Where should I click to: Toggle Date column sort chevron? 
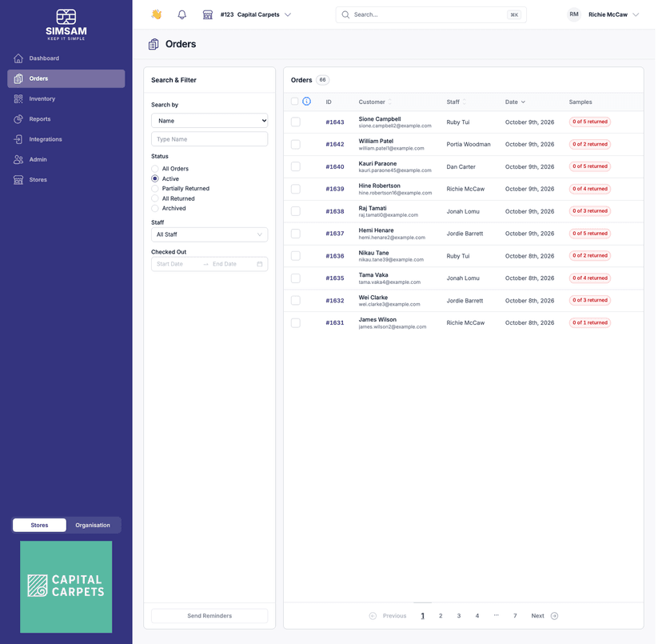(x=523, y=102)
